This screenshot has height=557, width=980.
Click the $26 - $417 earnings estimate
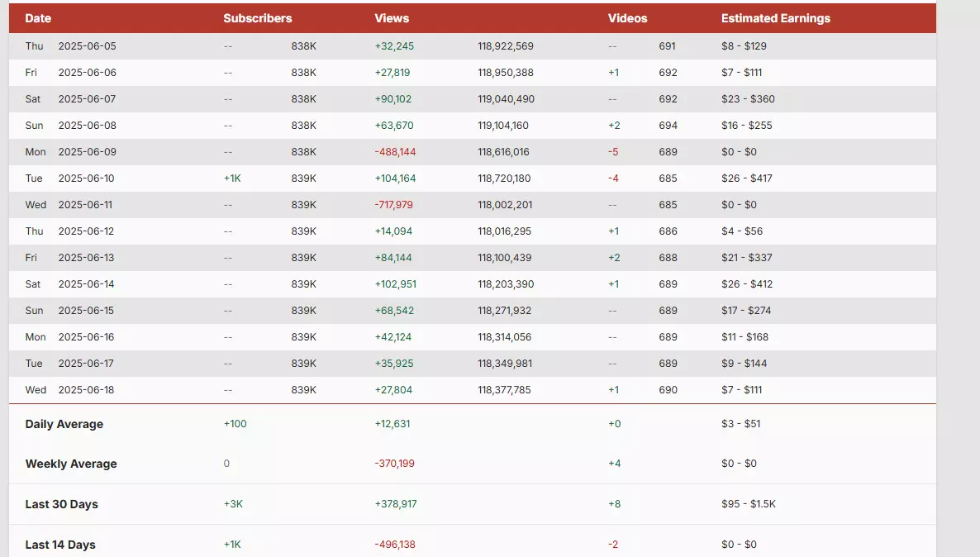(747, 179)
